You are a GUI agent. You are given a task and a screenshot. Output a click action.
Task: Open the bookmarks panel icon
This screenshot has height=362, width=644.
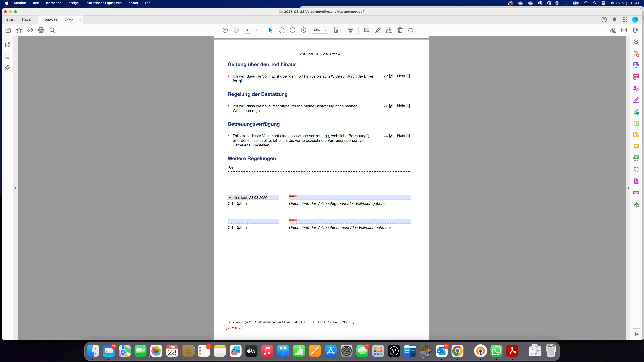click(8, 56)
